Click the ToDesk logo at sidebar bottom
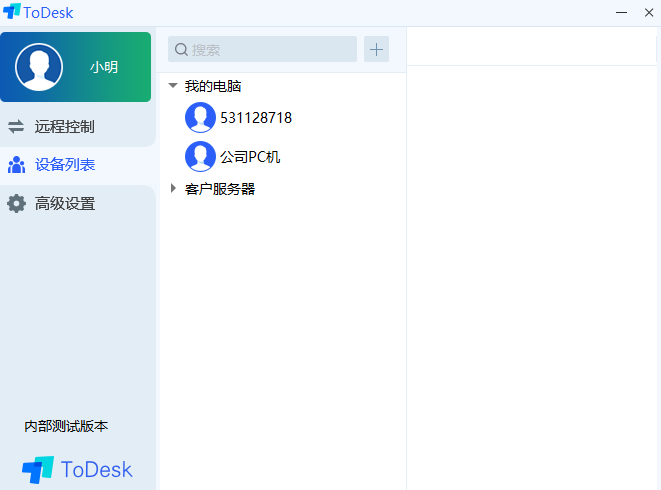 (x=77, y=469)
